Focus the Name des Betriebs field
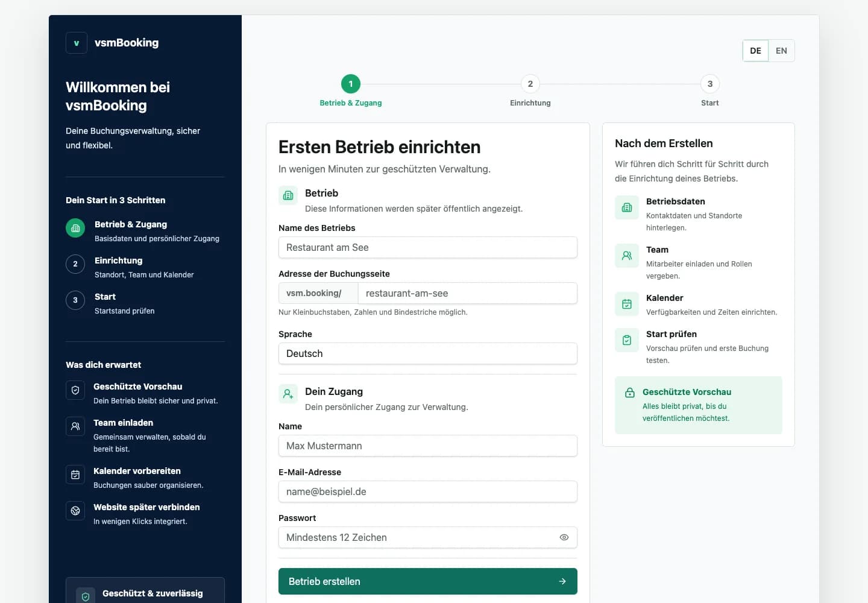Screen dimensions: 868x603 [428, 247]
